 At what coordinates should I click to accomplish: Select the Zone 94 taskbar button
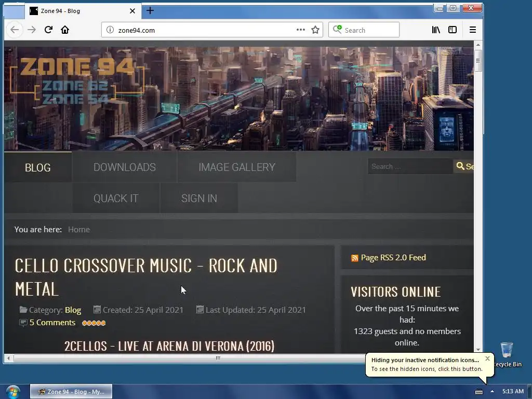pyautogui.click(x=71, y=392)
